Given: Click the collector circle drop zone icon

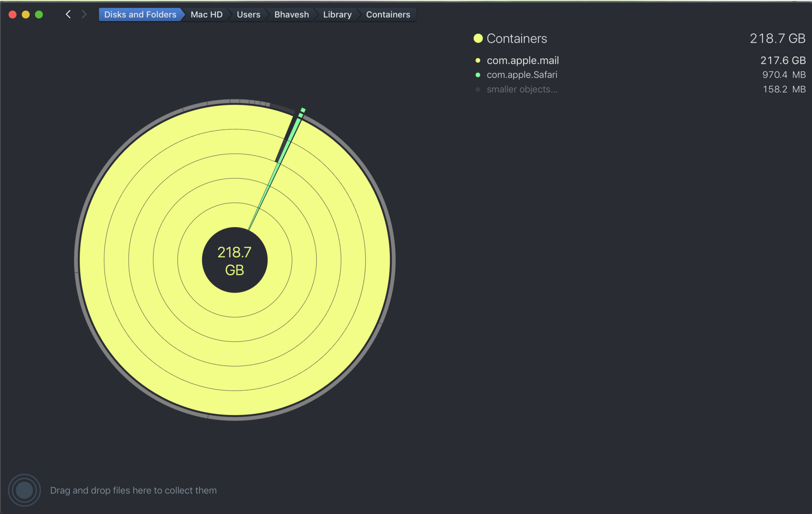Looking at the screenshot, I should [24, 490].
